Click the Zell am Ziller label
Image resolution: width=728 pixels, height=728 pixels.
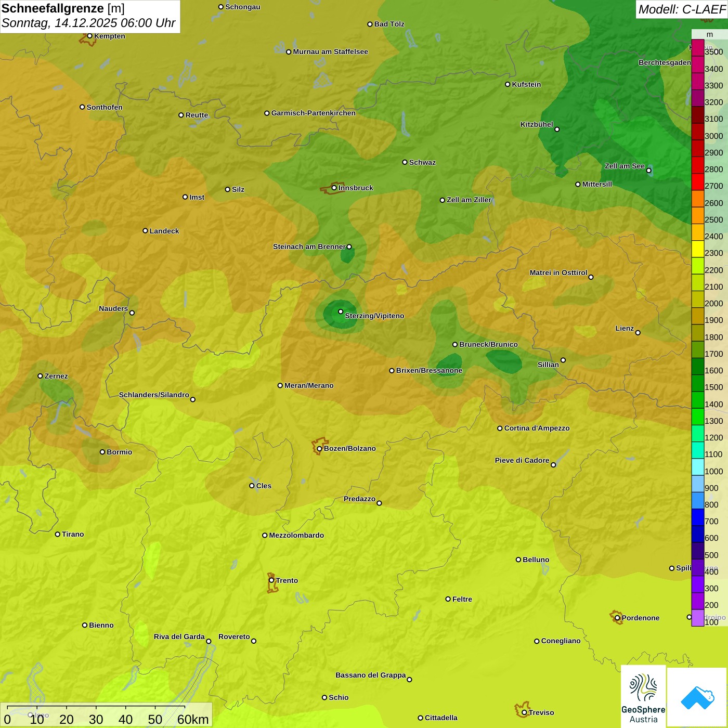[x=469, y=200]
